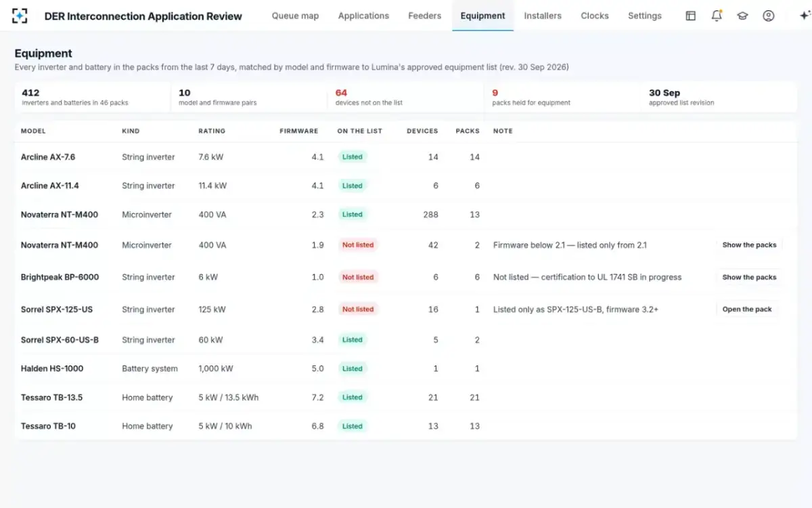Viewport: 812px width, 508px height.
Task: Open the Settings tab
Action: coord(645,16)
